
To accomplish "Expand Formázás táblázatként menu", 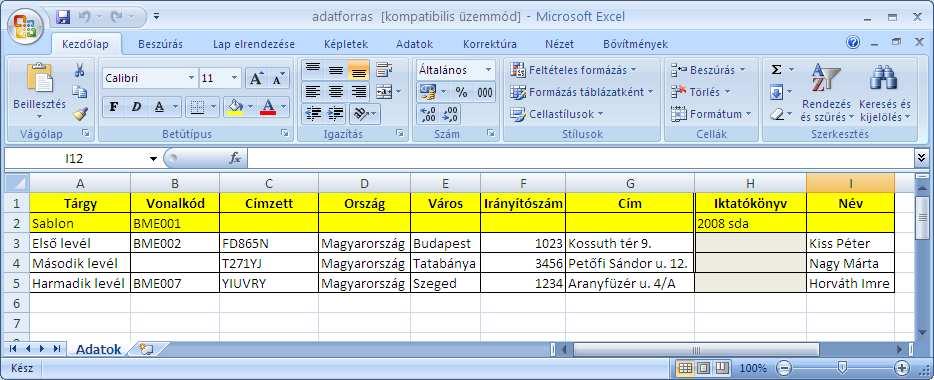I will [x=582, y=92].
